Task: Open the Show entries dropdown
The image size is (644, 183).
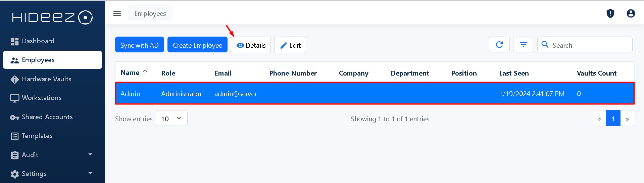Action: pyautogui.click(x=171, y=119)
